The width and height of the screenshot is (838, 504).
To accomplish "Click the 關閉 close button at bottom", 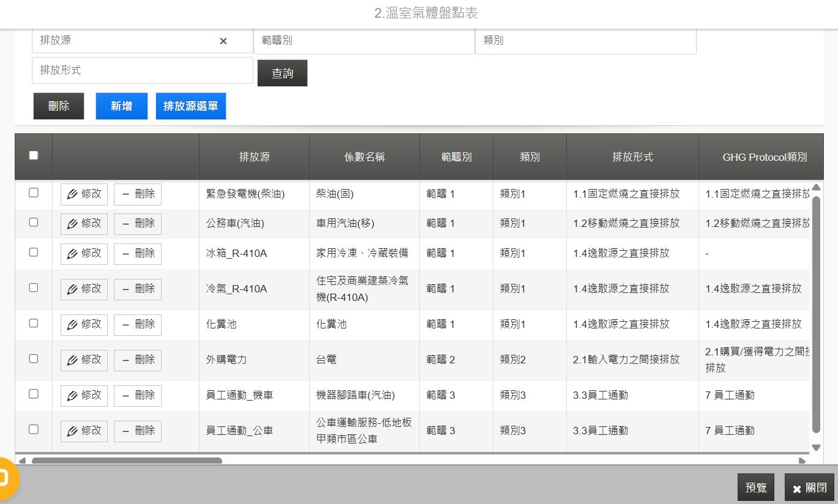I will point(809,487).
